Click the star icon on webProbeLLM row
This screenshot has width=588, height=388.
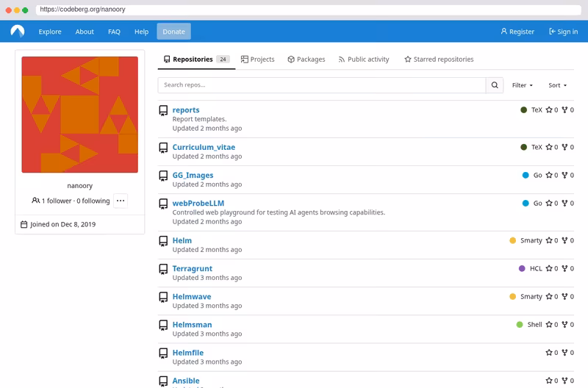(x=549, y=203)
